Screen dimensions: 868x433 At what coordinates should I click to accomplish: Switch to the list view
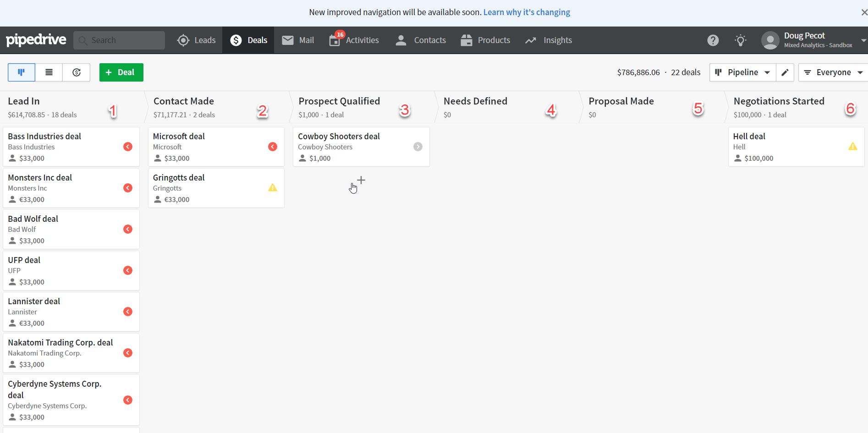click(49, 72)
